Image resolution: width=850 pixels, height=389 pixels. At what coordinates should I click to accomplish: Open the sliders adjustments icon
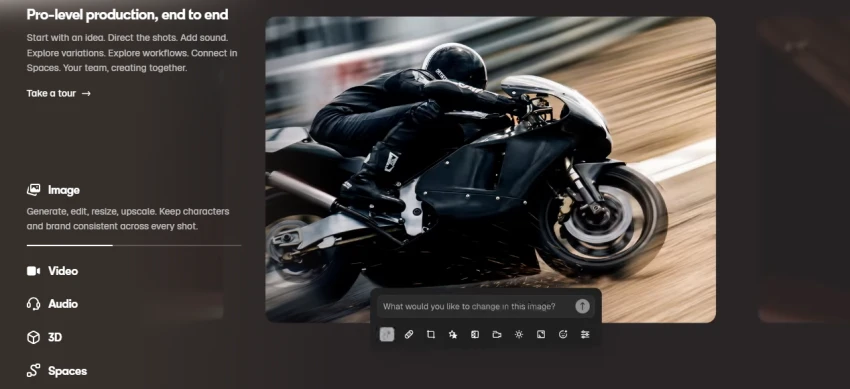click(585, 335)
